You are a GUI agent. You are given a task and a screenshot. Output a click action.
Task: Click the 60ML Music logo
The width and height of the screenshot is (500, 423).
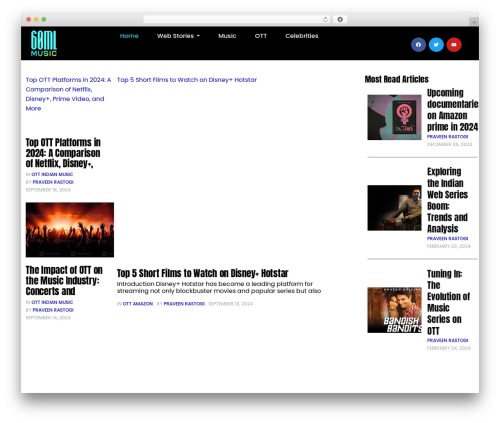(x=44, y=43)
